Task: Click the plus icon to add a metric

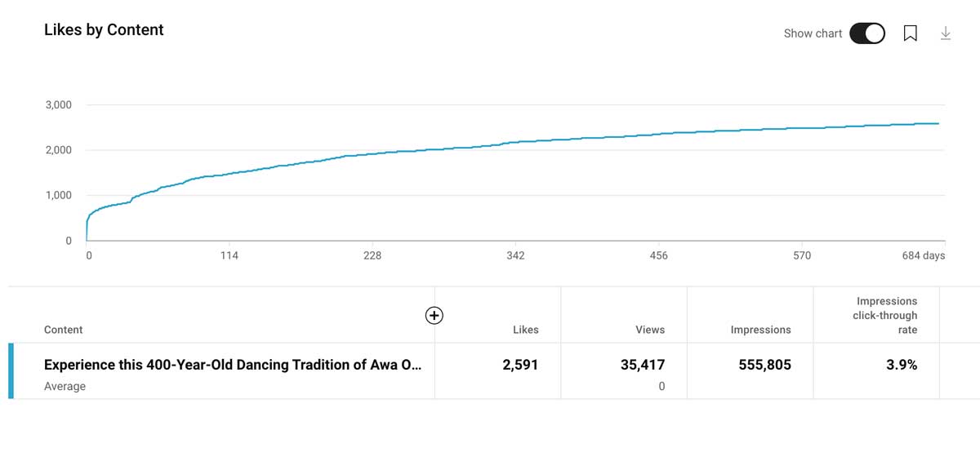Action: coord(434,315)
